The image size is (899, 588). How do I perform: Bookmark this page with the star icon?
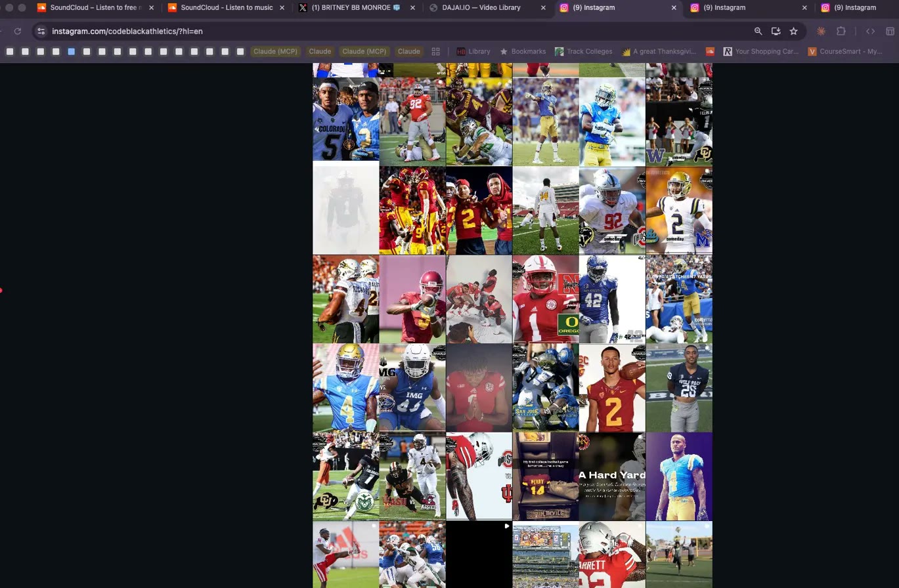[x=793, y=31]
